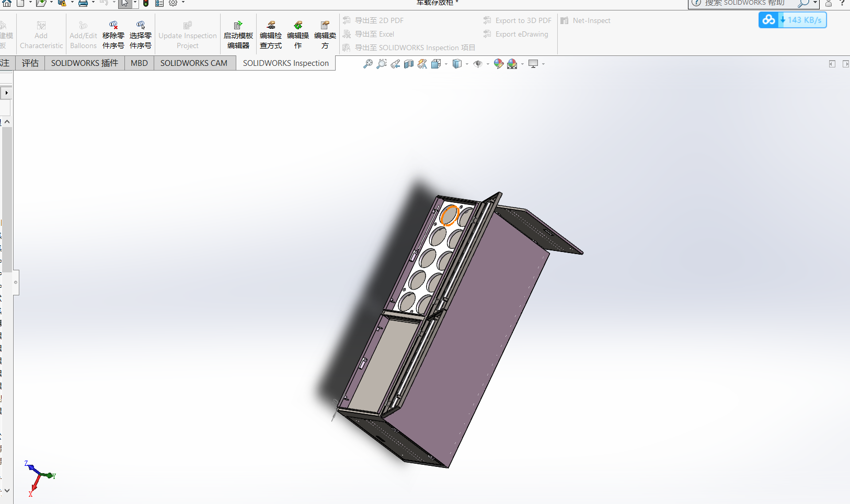Viewport: 850px width, 504px height.
Task: Open 编辑检查方式 inspection methods editor
Action: tap(271, 35)
